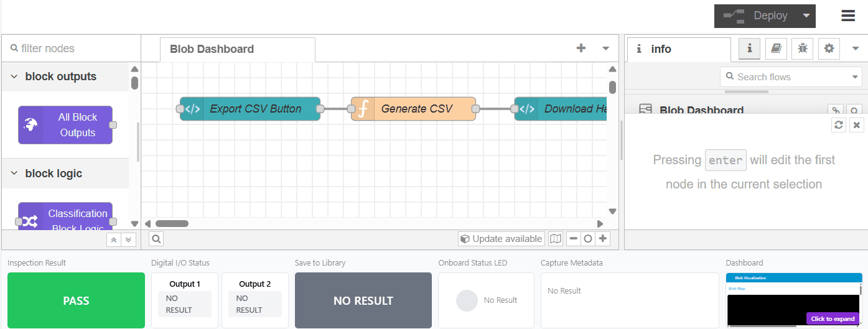Collapse the block logic palette category
Screen dimensions: 868x329
pyautogui.click(x=14, y=174)
